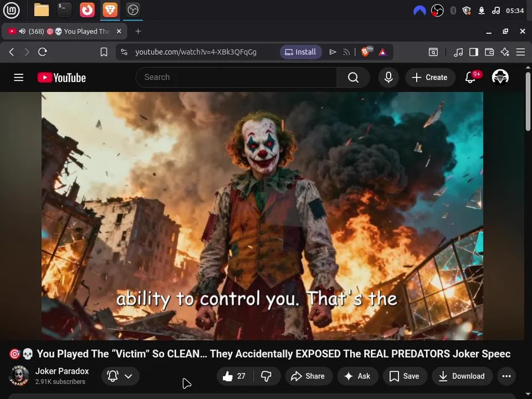
Task: Open the YouTube guide hamburger menu
Action: click(x=19, y=78)
